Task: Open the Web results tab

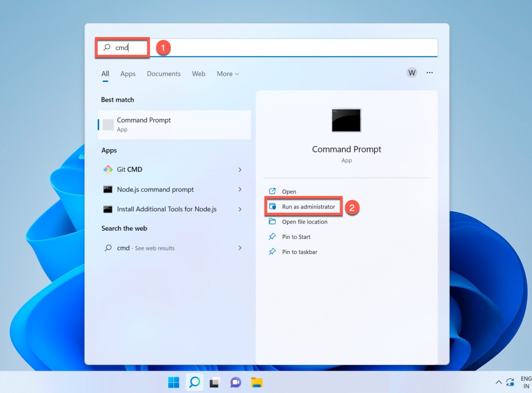Action: (198, 74)
